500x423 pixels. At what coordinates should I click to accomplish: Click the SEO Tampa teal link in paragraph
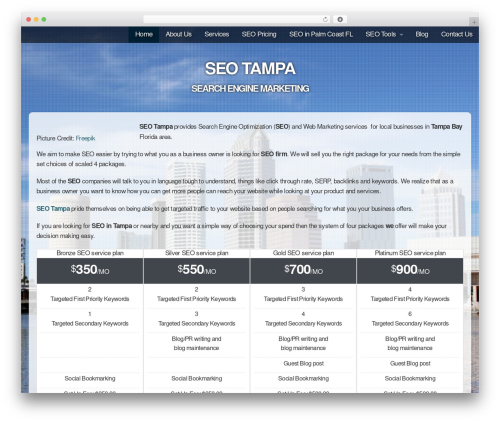coord(53,209)
